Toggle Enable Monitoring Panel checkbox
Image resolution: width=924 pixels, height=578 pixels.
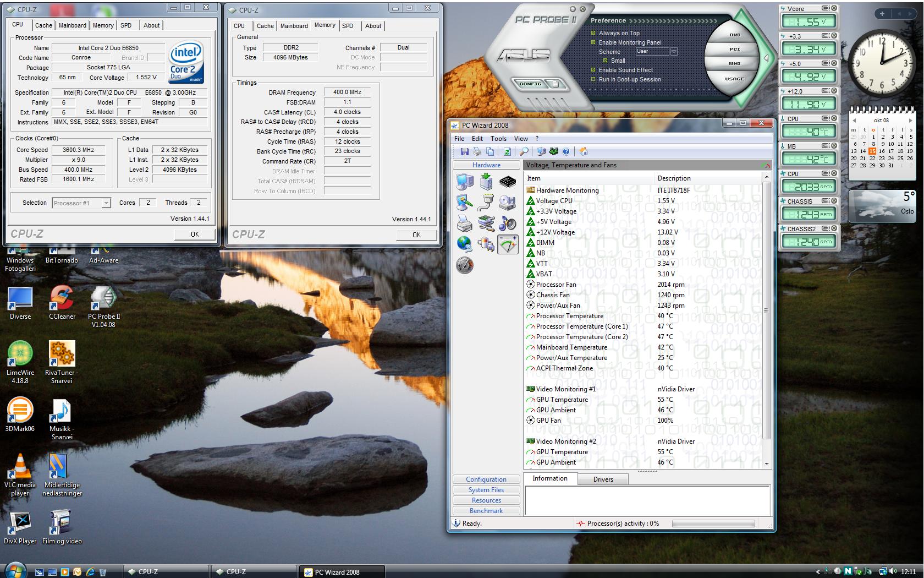point(593,42)
